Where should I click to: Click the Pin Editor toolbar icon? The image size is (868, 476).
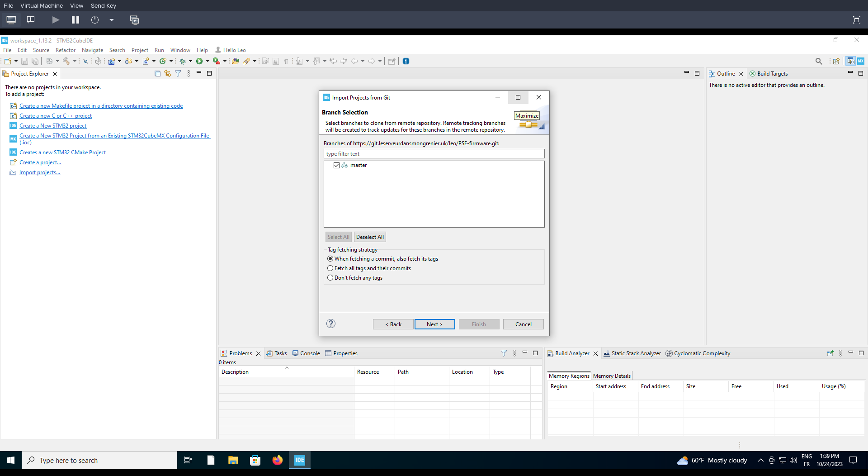coord(392,61)
